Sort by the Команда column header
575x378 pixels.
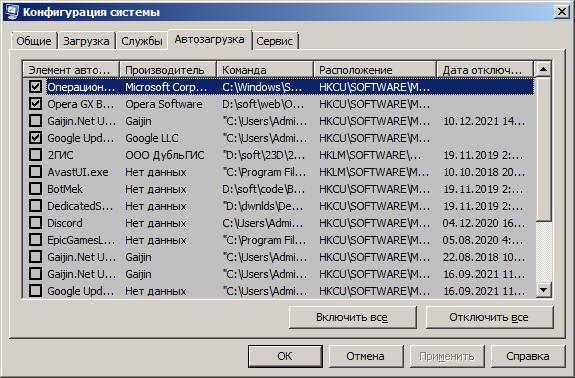click(265, 70)
